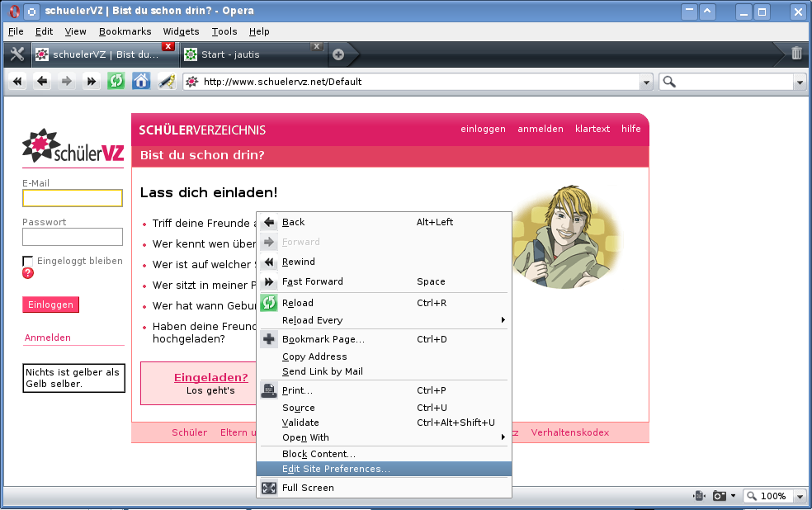812x510 pixels.
Task: Toggle the Eingeloggt bleiben checkbox
Action: pos(28,261)
